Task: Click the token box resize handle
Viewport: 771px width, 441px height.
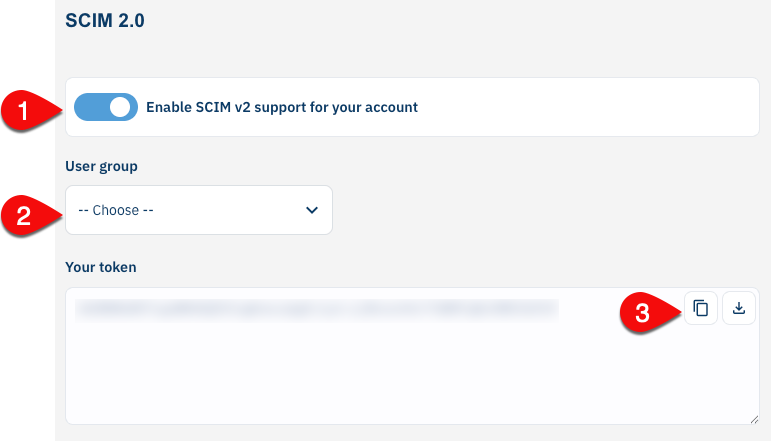Action: 753,419
